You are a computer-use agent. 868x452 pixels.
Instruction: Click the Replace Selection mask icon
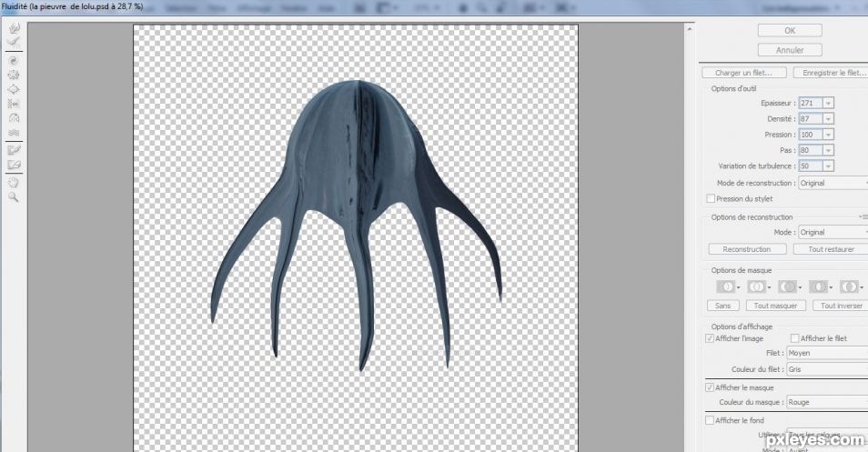pyautogui.click(x=726, y=286)
